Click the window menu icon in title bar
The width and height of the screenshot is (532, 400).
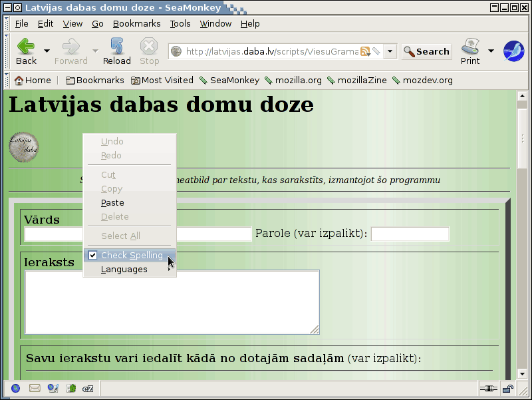7,7
